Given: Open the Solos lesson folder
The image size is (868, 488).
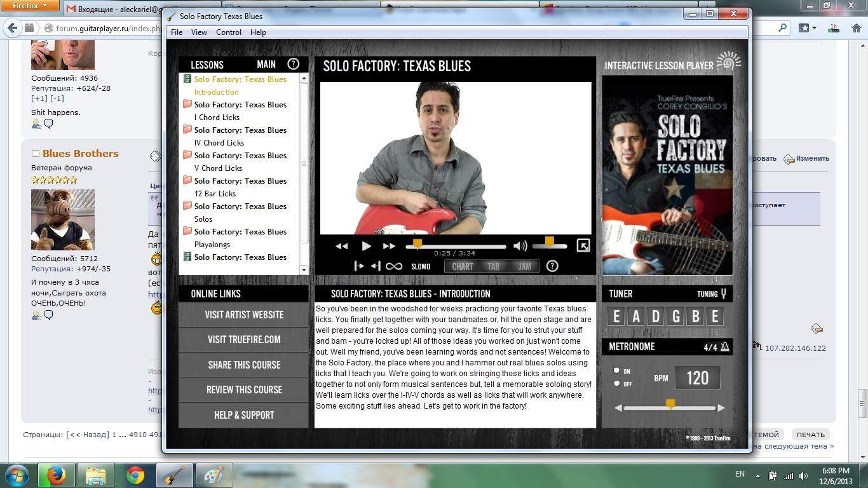Looking at the screenshot, I should point(187,206).
